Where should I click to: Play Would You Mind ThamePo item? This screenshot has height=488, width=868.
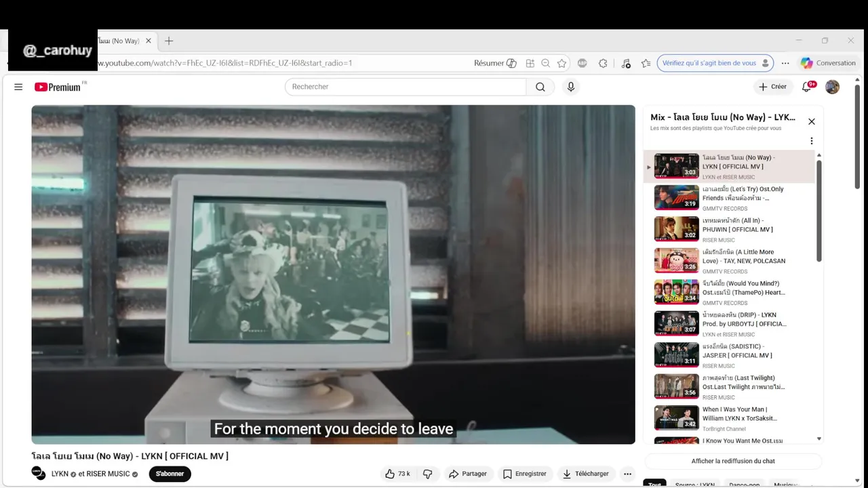[x=729, y=292]
